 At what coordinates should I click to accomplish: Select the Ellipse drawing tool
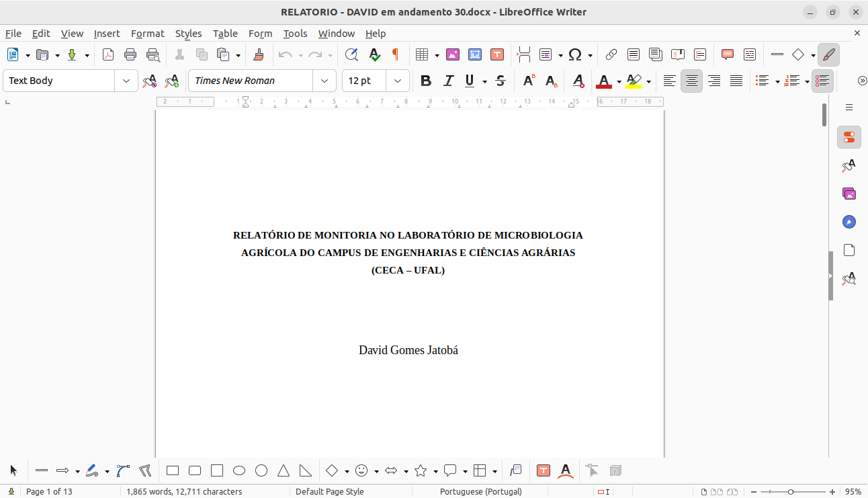[x=239, y=470]
